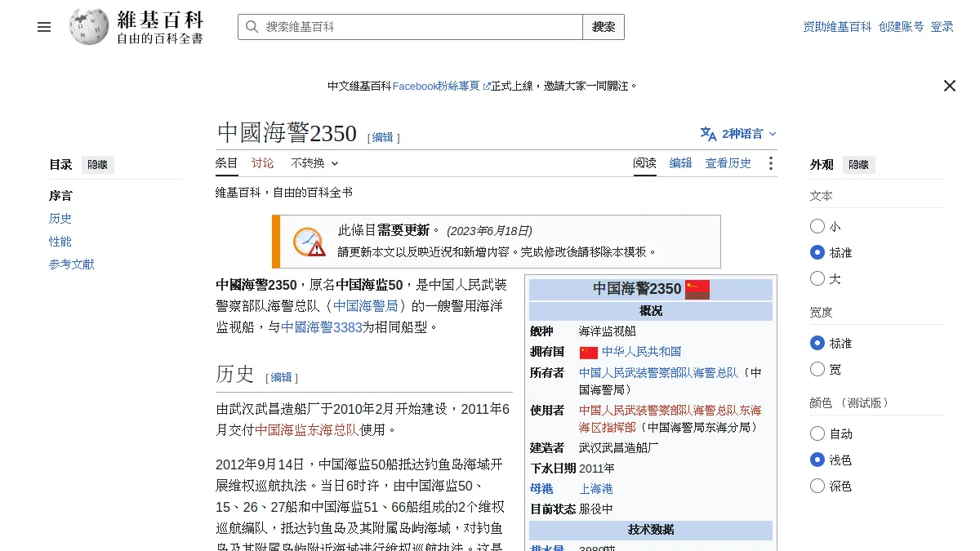Open 中华人民共和国 infobox link
The image size is (980, 551).
point(641,352)
